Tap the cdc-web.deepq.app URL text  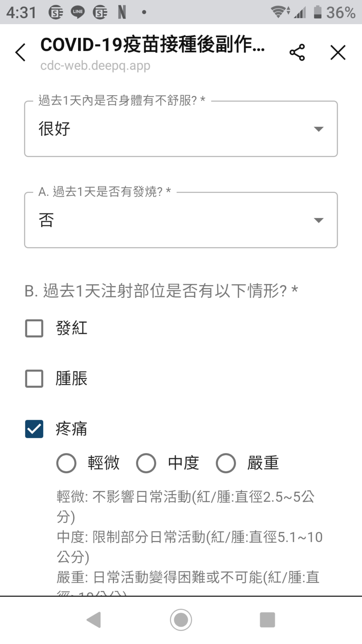pyautogui.click(x=95, y=66)
